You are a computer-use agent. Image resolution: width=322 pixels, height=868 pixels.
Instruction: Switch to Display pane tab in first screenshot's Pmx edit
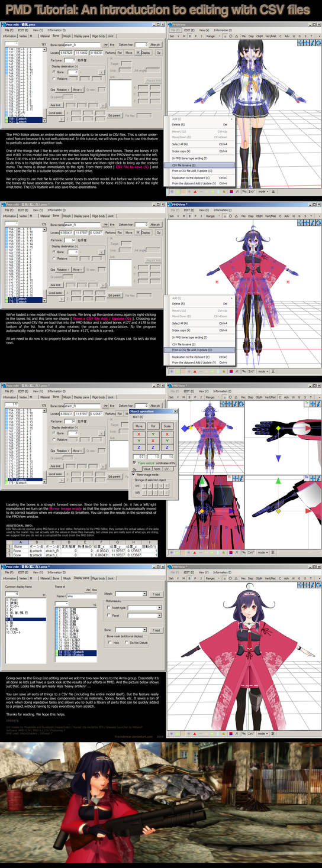coord(82,36)
